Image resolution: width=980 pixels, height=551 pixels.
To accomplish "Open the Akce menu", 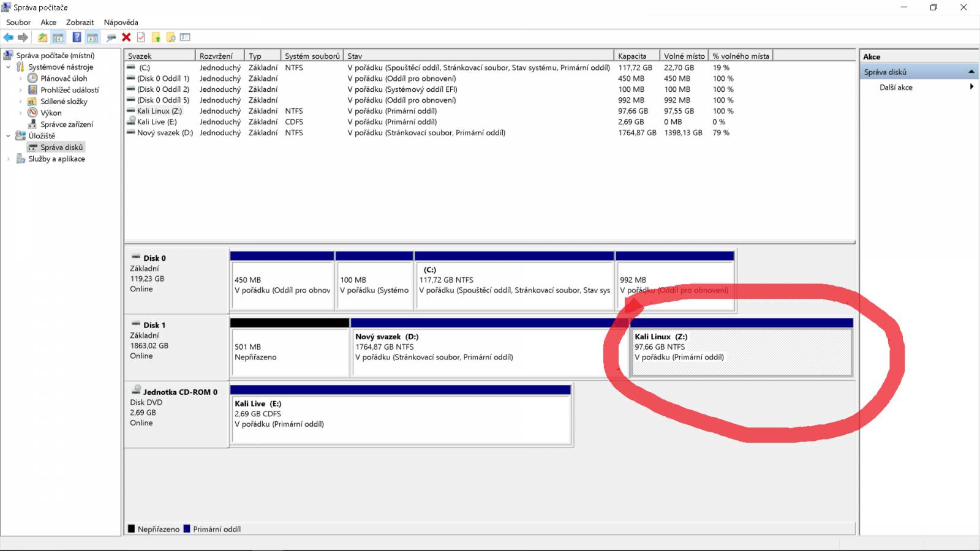I will click(48, 22).
